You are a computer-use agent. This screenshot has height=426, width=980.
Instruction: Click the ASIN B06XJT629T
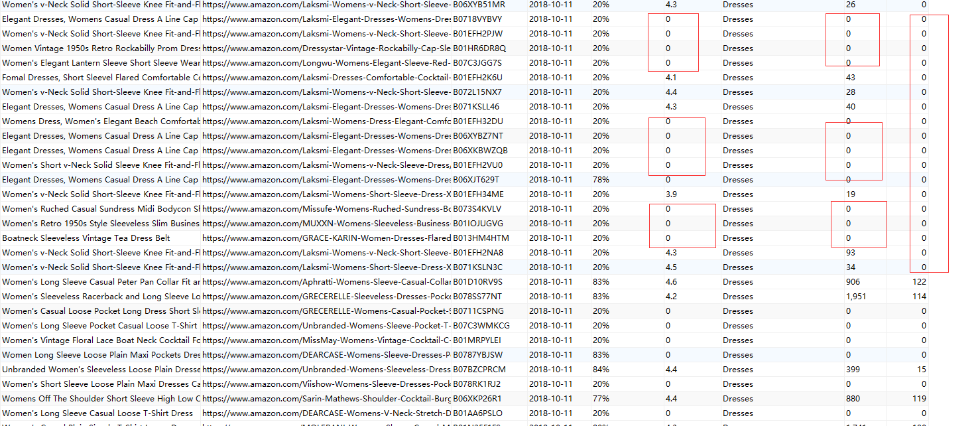click(476, 179)
